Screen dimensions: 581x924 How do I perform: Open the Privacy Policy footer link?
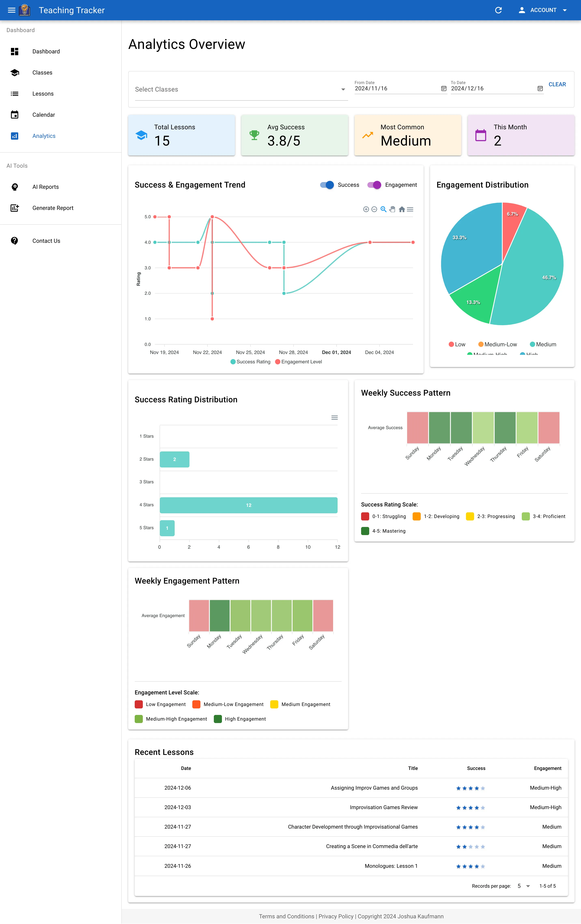click(336, 916)
